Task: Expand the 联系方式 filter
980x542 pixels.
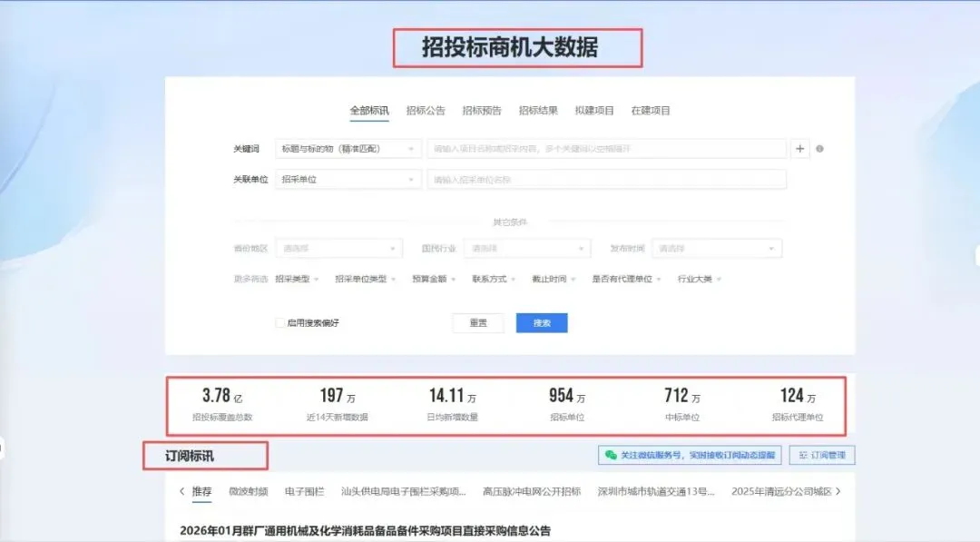Action: pos(493,279)
